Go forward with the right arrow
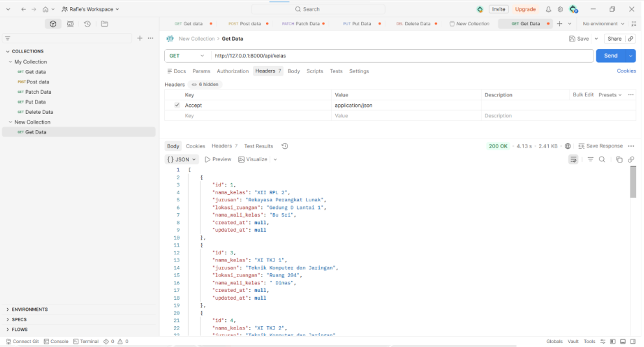The height and width of the screenshot is (347, 644). [x=34, y=9]
